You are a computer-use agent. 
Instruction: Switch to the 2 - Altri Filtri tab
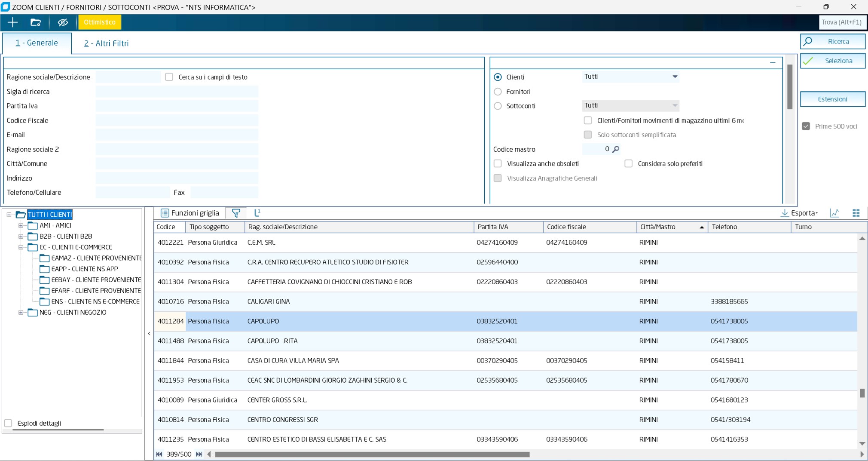[x=106, y=43]
